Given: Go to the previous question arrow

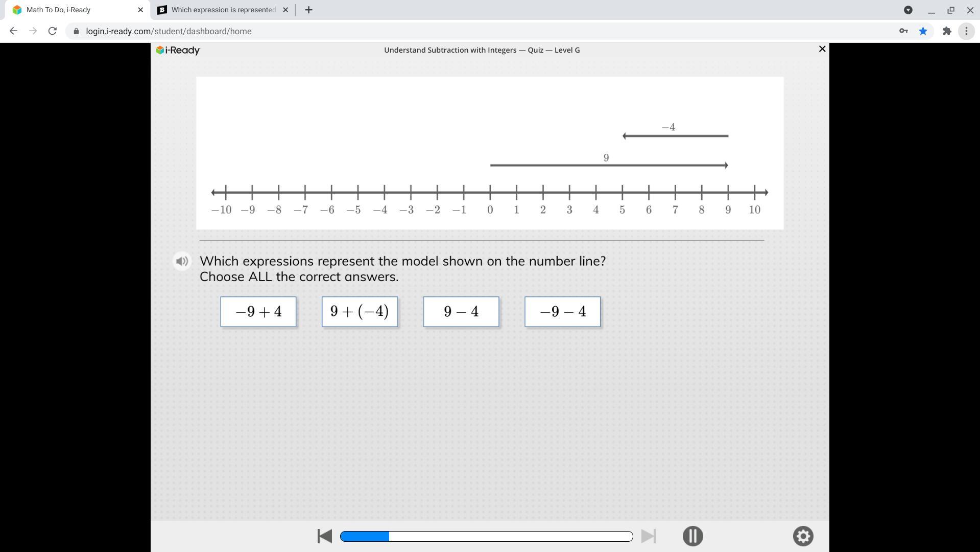Looking at the screenshot, I should tap(325, 536).
